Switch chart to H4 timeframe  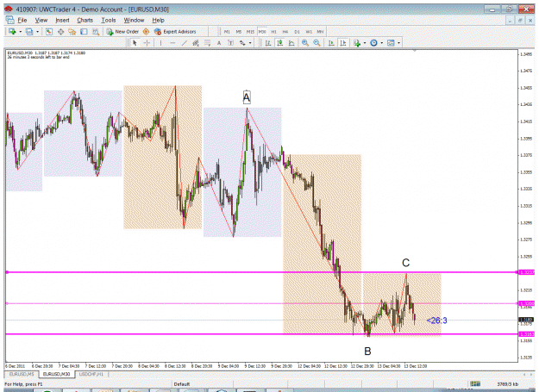pyautogui.click(x=285, y=32)
